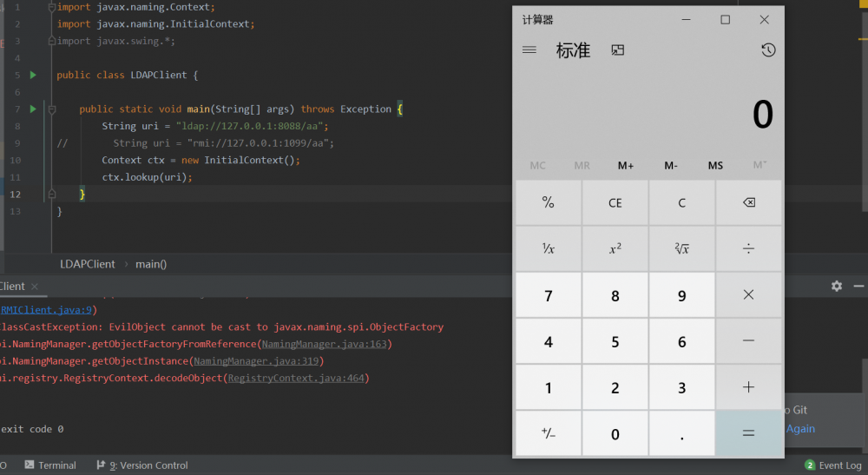Open the calculator history panel
Image resolution: width=868 pixels, height=475 pixels.
768,50
